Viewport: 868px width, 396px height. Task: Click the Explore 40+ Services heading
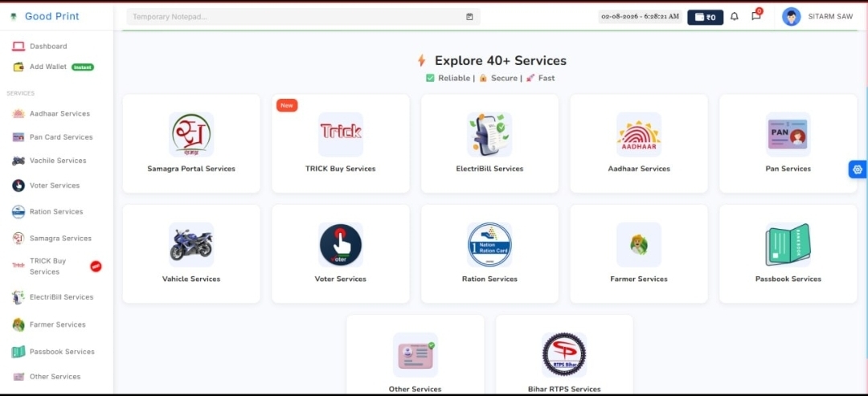tap(501, 61)
